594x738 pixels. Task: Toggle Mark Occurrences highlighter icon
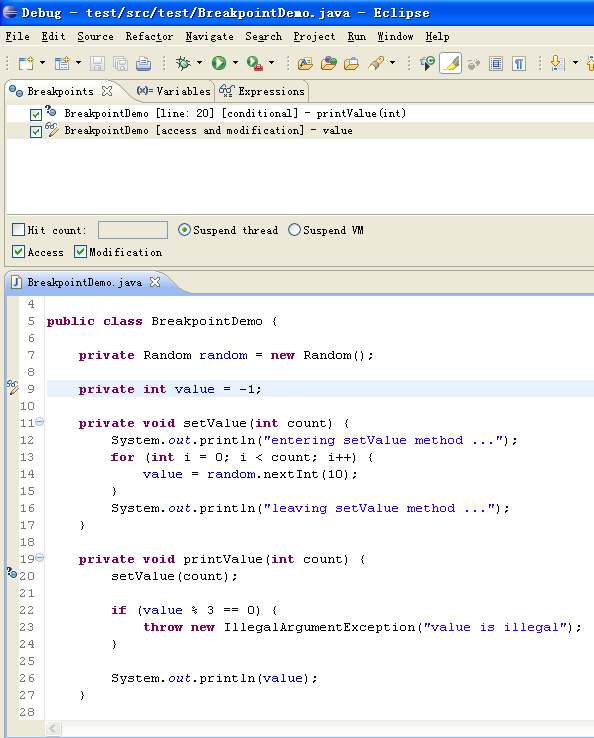450,64
